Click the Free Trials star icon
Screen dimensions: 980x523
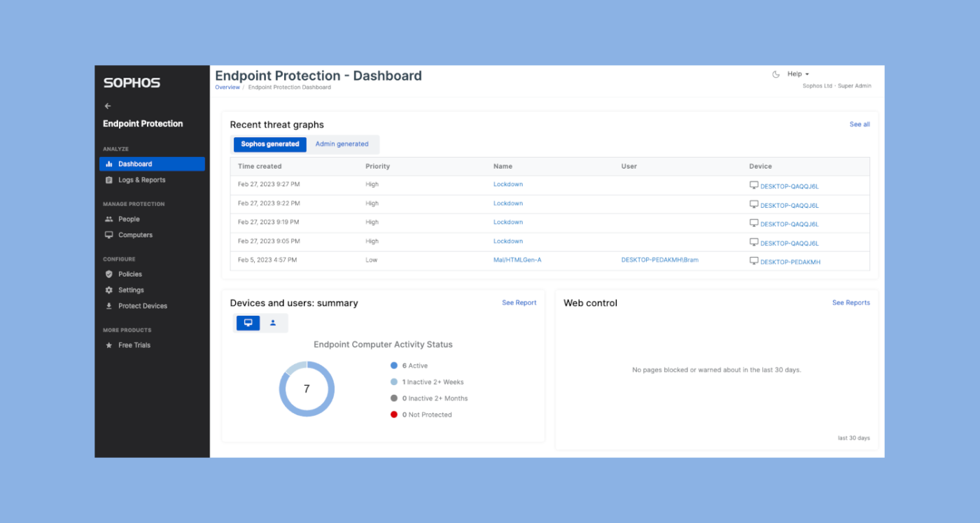pos(108,345)
